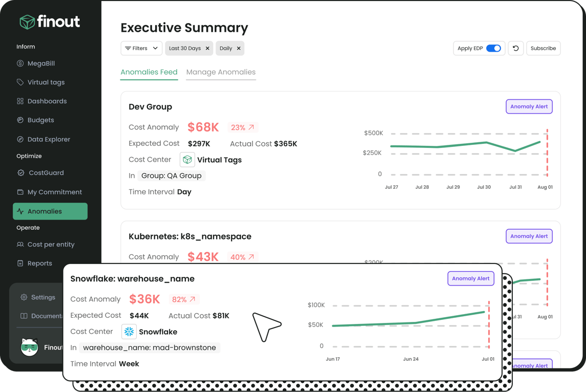The height and width of the screenshot is (392, 586).
Task: Click the Subscribe button
Action: [x=543, y=49]
